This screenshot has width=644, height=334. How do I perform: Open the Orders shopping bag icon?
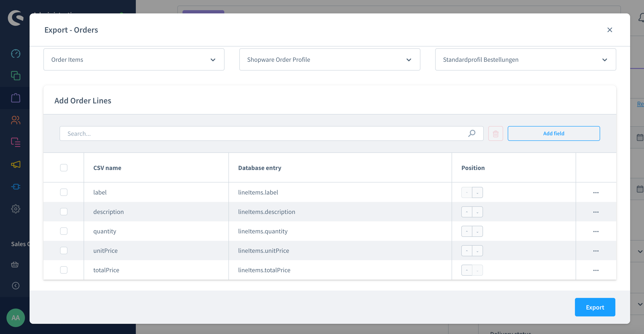click(15, 98)
